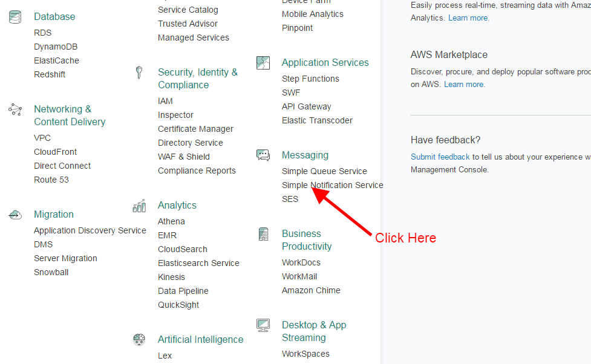Viewport: 591px width, 364px height.
Task: Open WorkDocs
Action: click(301, 262)
